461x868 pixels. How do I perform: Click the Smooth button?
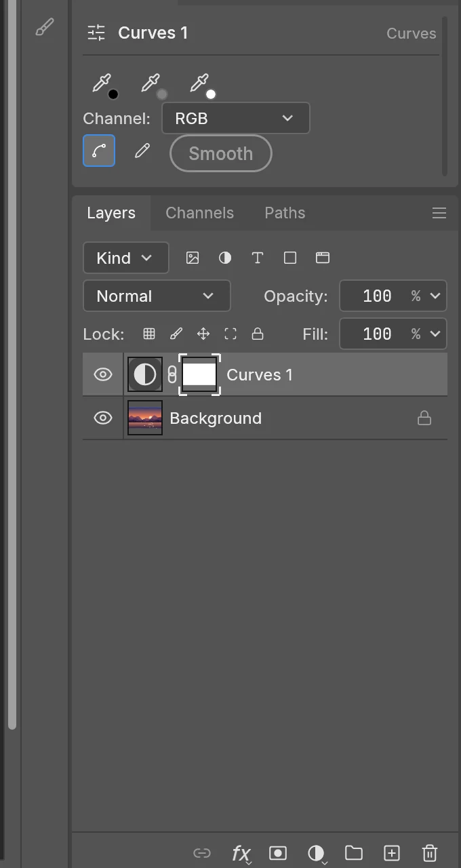221,153
